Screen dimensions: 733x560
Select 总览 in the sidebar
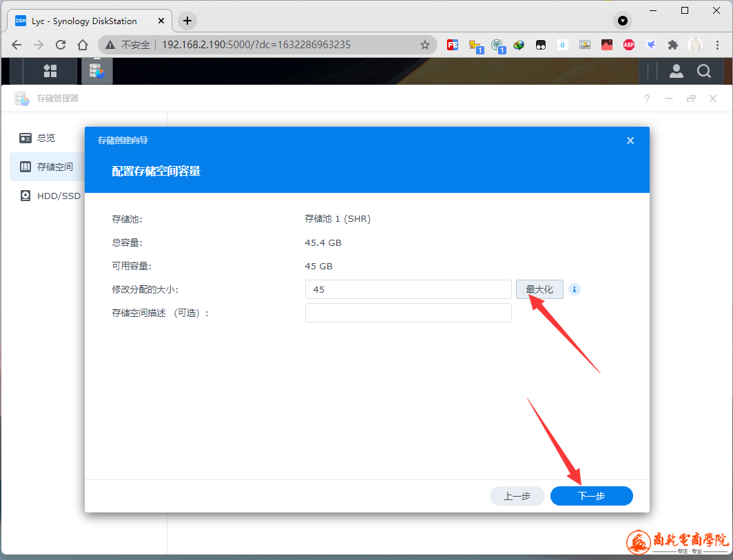pyautogui.click(x=46, y=138)
